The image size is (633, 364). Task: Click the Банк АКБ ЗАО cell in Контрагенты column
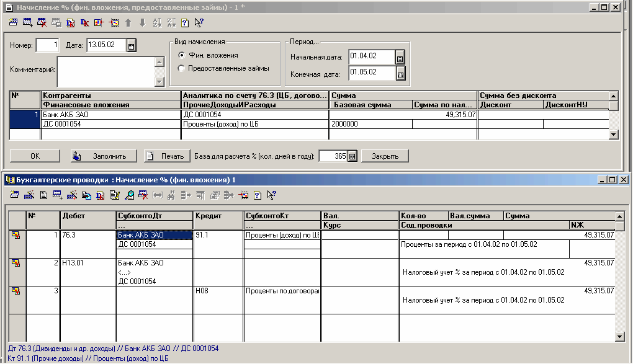pos(110,115)
